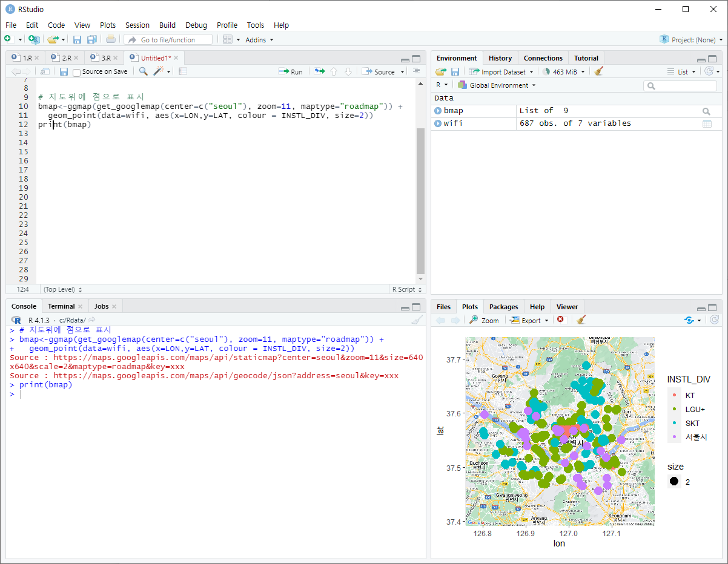The width and height of the screenshot is (728, 564).
Task: Expand bmap object details
Action: click(x=438, y=111)
